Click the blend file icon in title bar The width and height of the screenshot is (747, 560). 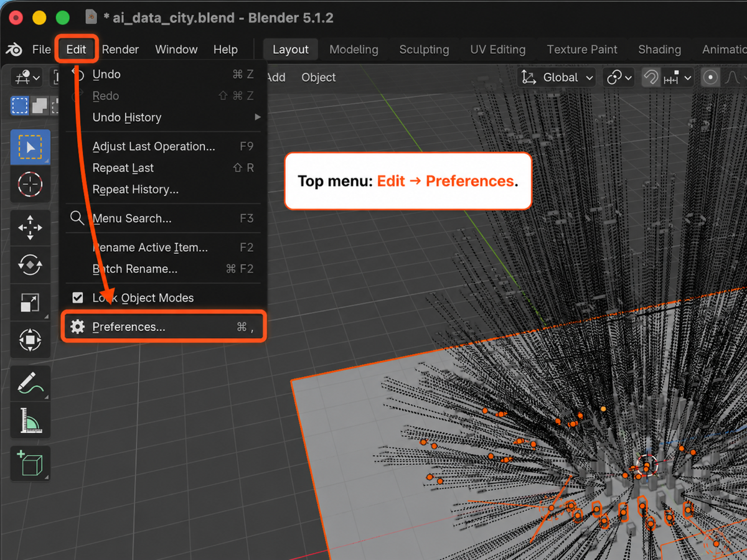(x=91, y=17)
